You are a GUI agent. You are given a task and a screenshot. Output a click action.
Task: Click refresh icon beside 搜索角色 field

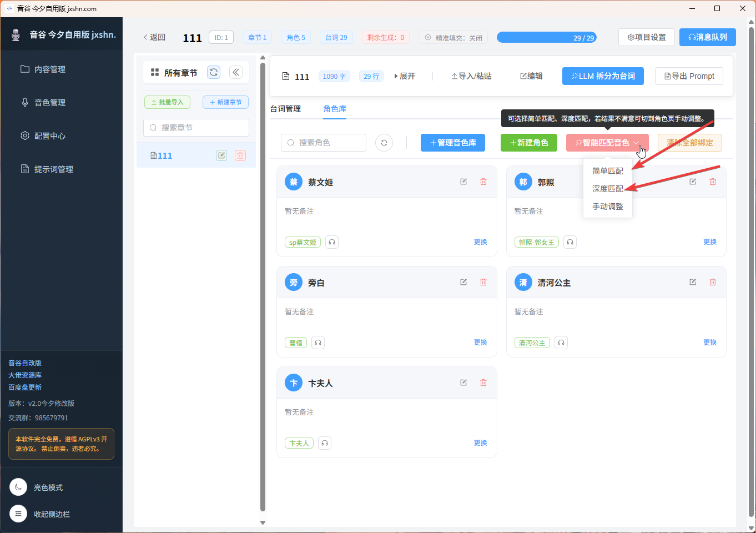click(384, 143)
